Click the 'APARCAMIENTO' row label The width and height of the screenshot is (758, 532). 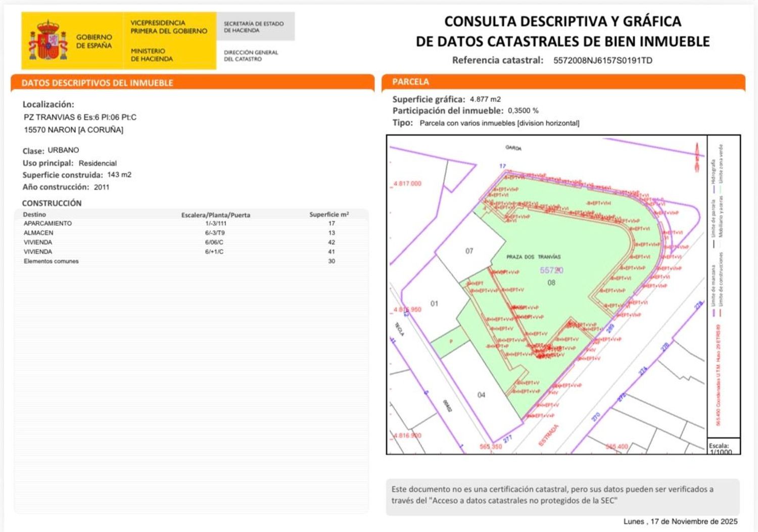pos(48,223)
